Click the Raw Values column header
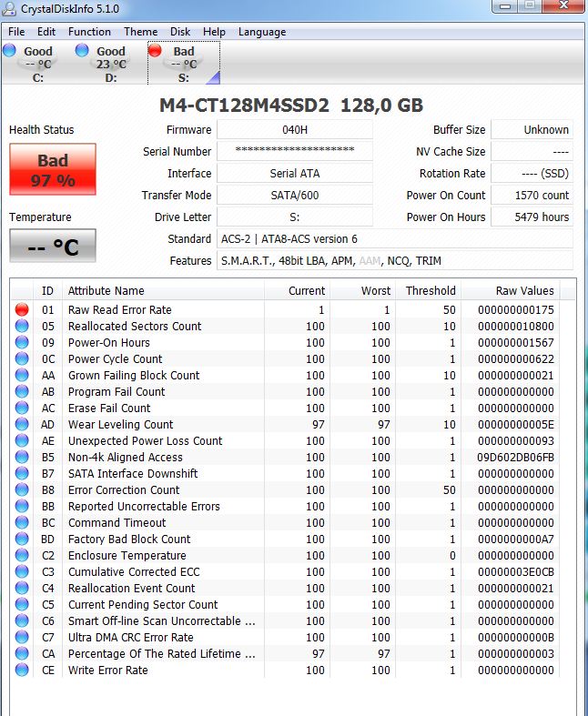Screen dimensions: 588x716 [511, 290]
